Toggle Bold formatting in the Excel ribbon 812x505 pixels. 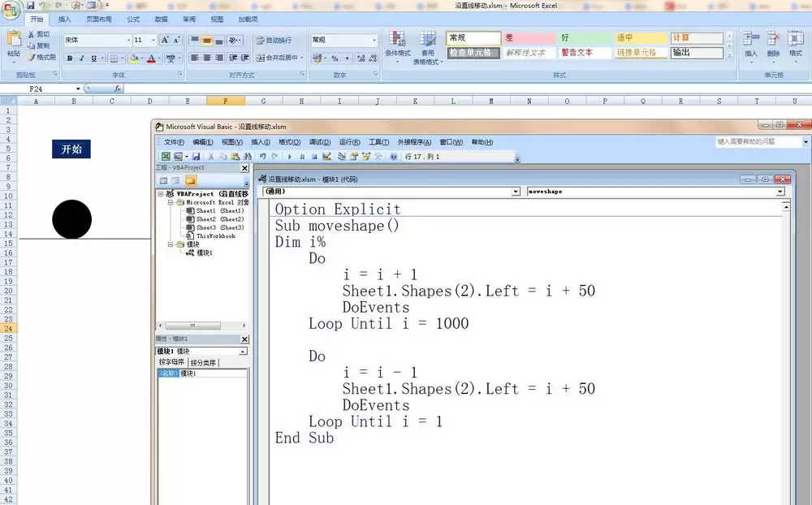[x=69, y=58]
